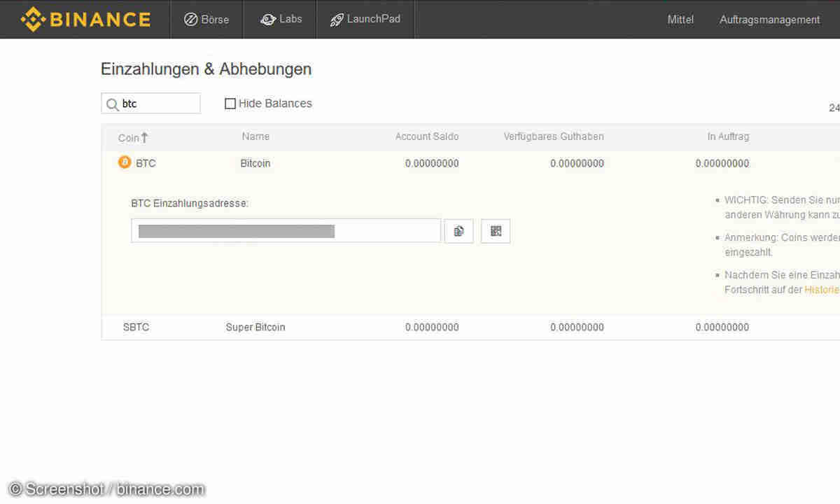The width and height of the screenshot is (840, 504).
Task: Sort the table by the Name column
Action: 255,136
